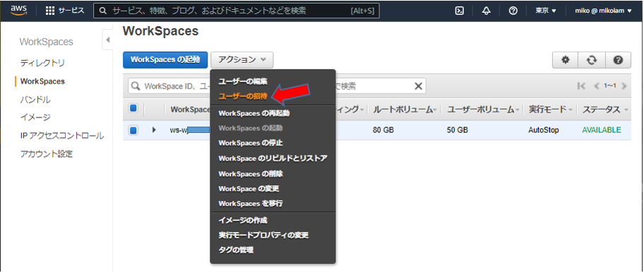Image resolution: width=644 pixels, height=273 pixels.
Task: Choose タグの管理
Action: tap(236, 250)
